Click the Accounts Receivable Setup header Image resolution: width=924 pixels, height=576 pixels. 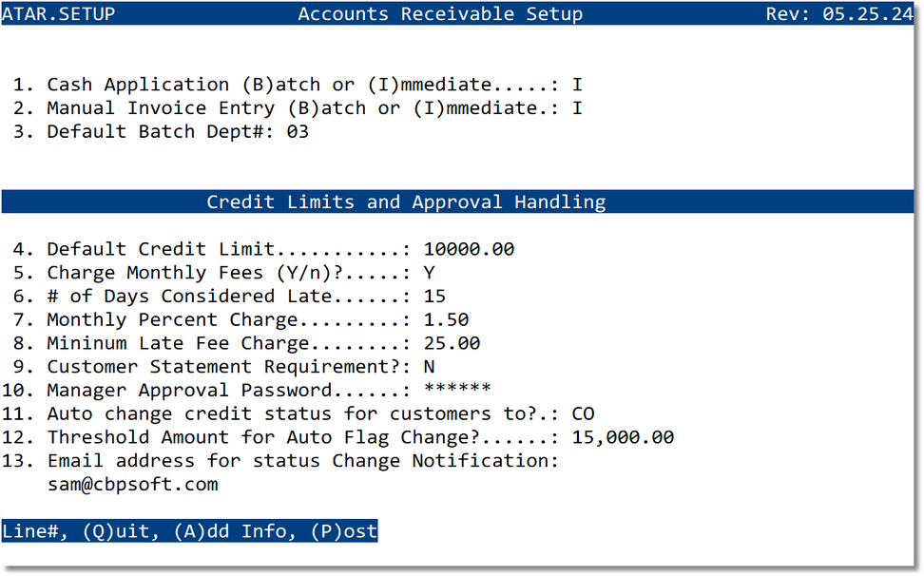pos(441,13)
